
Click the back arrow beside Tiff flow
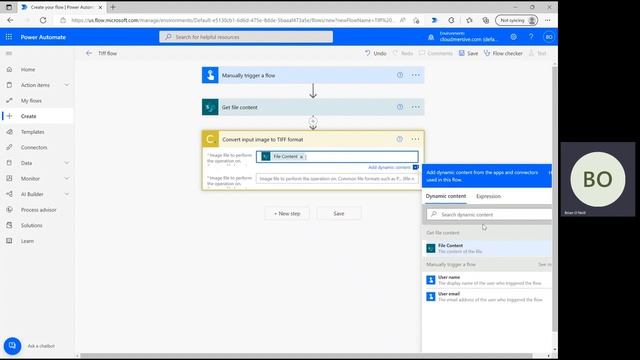(89, 53)
